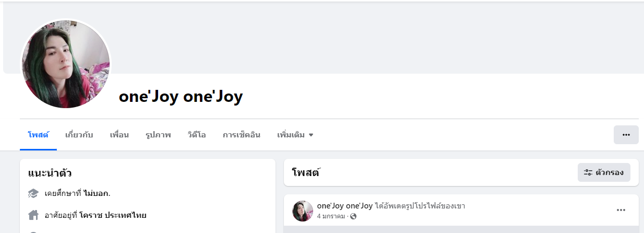Click the globe privacy icon on the post
The width and height of the screenshot is (644, 233).
click(x=353, y=216)
